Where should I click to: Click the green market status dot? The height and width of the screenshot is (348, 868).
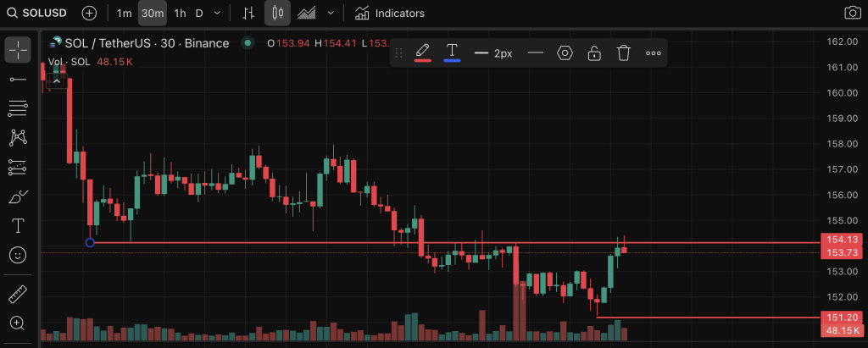(248, 43)
